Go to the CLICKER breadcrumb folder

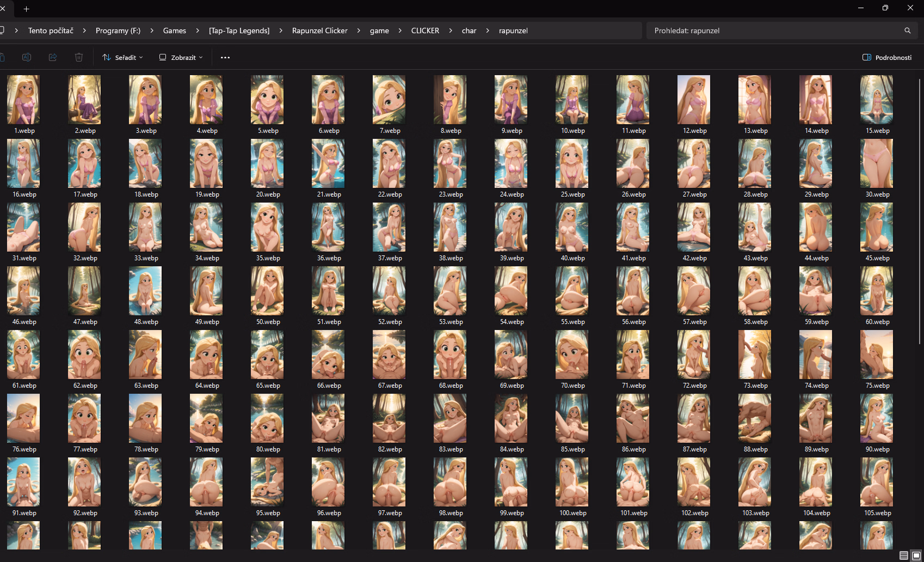(x=425, y=30)
